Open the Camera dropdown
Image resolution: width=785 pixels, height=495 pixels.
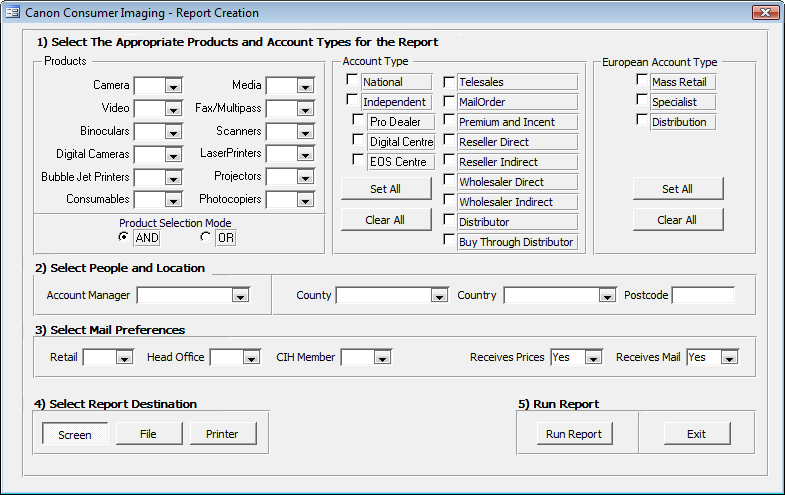coord(173,86)
